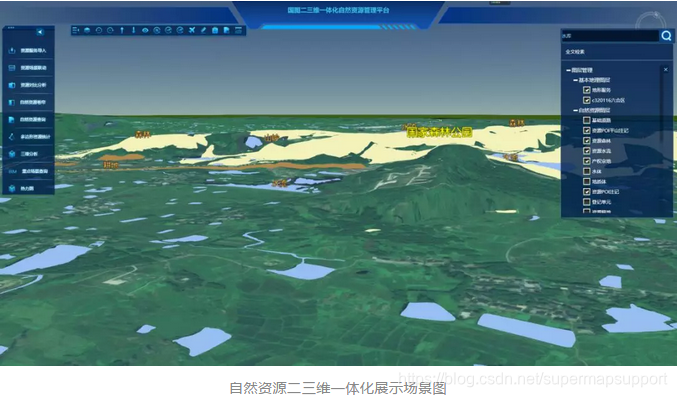Open the list menu icon in the toolbar
Viewport: 677px width, 397px height.
pos(76,30)
